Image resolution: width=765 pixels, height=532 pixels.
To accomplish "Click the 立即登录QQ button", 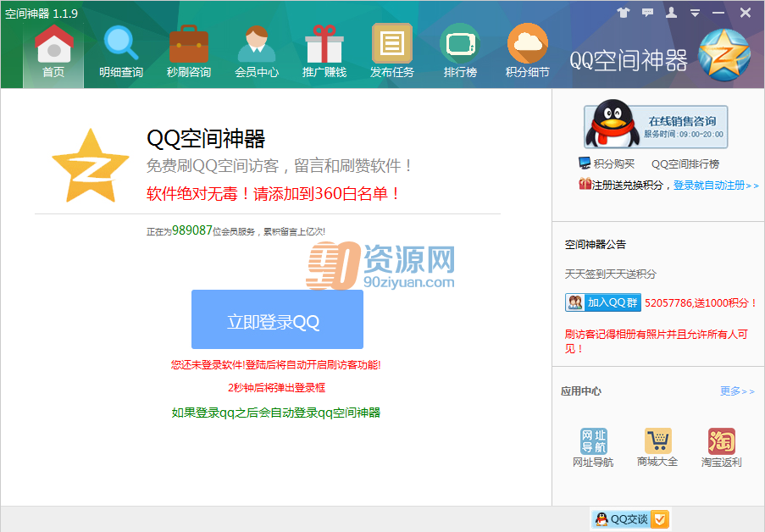I will (277, 319).
